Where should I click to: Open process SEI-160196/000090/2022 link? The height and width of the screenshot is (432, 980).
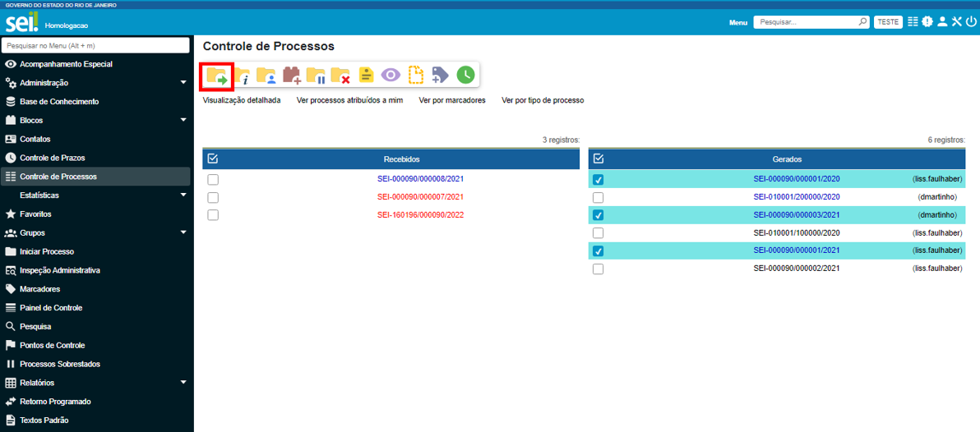pyautogui.click(x=420, y=215)
